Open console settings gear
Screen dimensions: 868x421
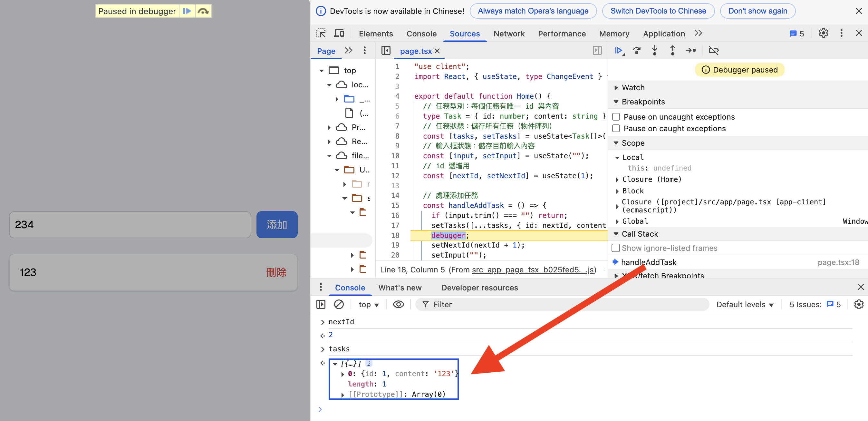[859, 304]
